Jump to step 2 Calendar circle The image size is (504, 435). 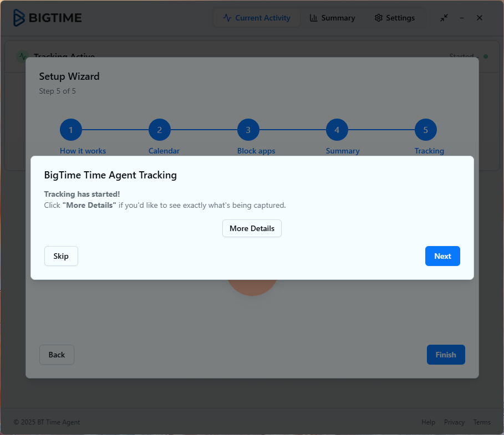pyautogui.click(x=160, y=130)
